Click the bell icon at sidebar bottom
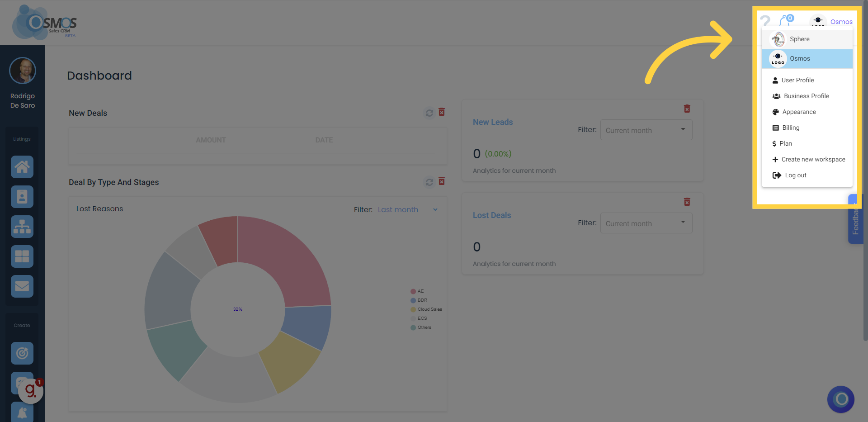The width and height of the screenshot is (868, 422). (22, 412)
